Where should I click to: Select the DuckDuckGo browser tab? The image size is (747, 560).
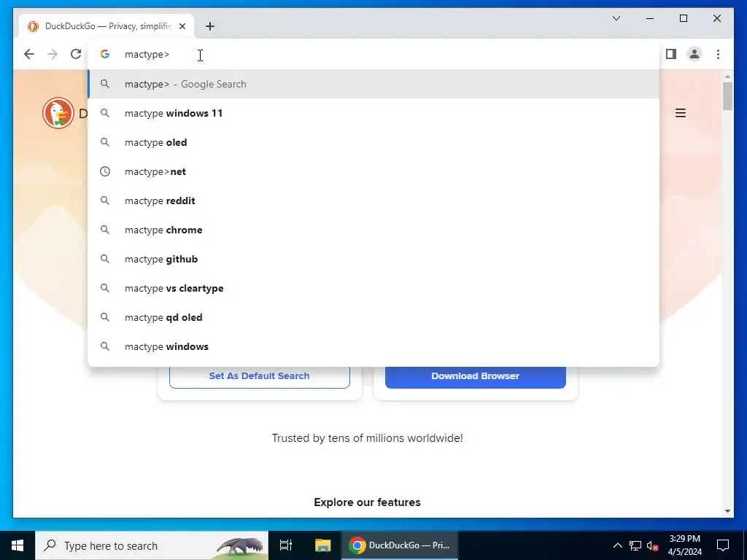pos(107,26)
